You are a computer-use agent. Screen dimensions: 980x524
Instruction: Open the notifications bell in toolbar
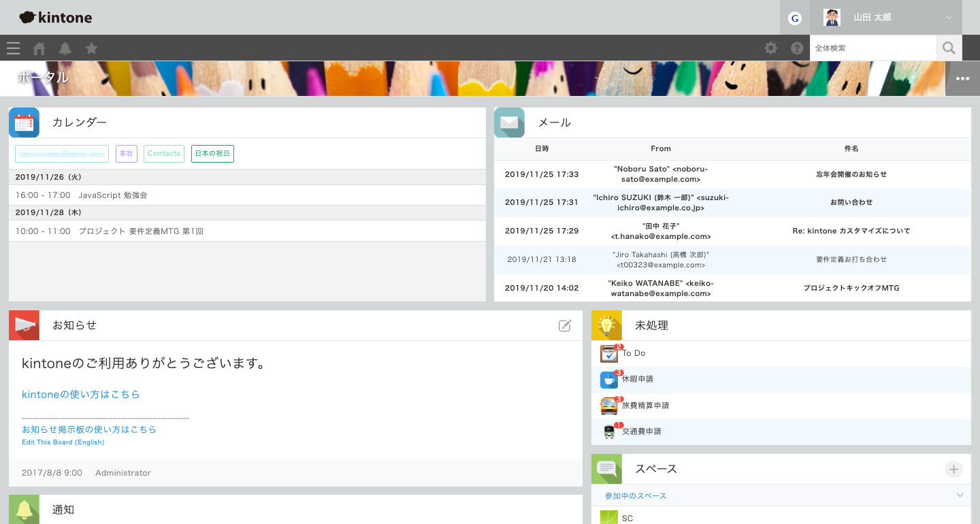pyautogui.click(x=65, y=48)
